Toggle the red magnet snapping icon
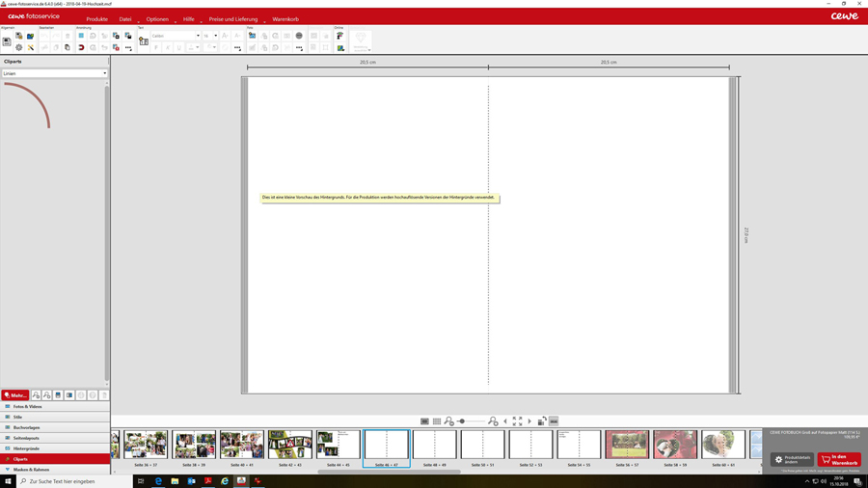Image resolution: width=868 pixels, height=488 pixels. (81, 47)
